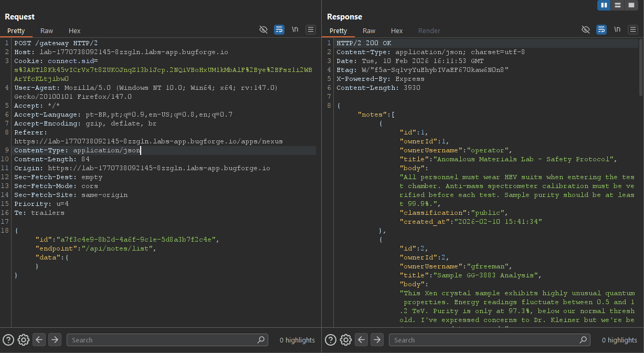Click the request JSON 'id' UUID value
The image size is (644, 353).
(x=135, y=240)
